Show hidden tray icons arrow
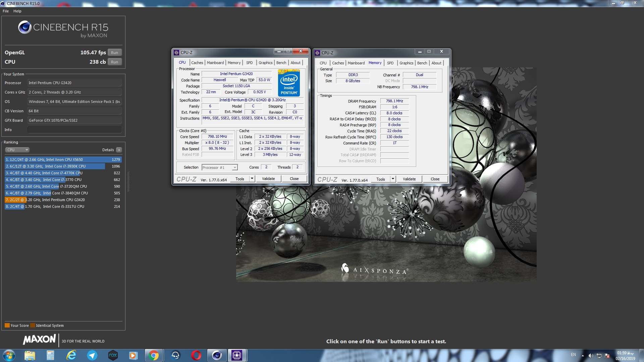The image size is (644, 362). [x=583, y=356]
